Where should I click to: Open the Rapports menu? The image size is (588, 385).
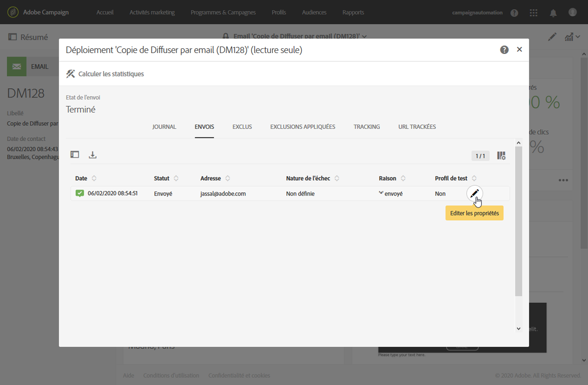pos(353,13)
